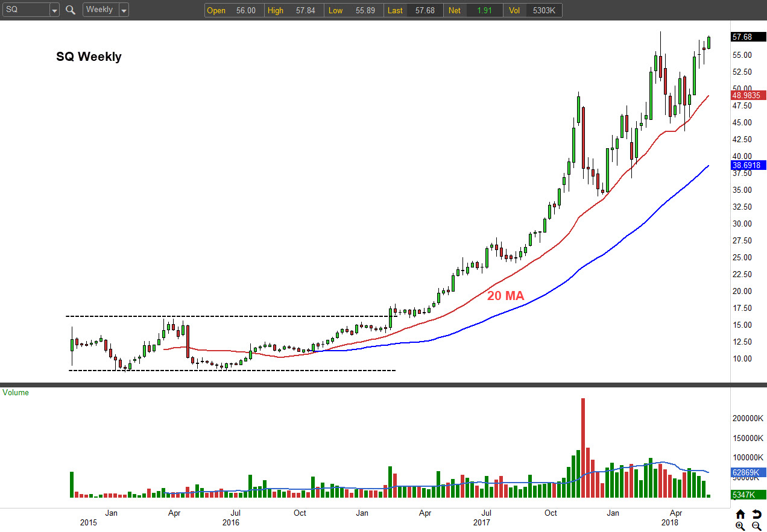The height and width of the screenshot is (532, 767).
Task: Click the blue 38.6918 moving average tag
Action: 748,164
